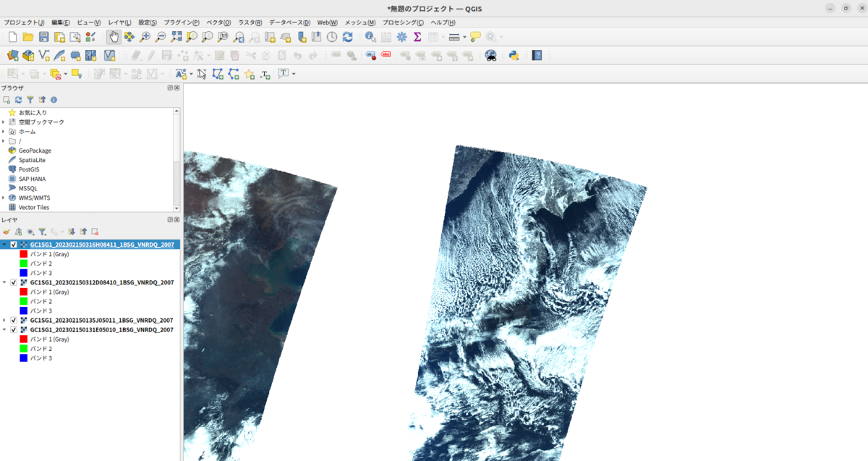Select the Zoom Out magnifier tool
The width and height of the screenshot is (868, 461).
click(x=161, y=37)
